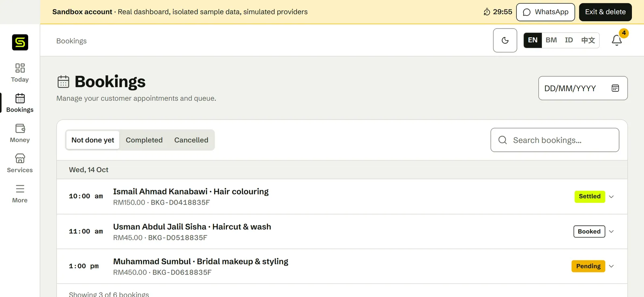
Task: Toggle dark mode with moon button
Action: pos(505,40)
